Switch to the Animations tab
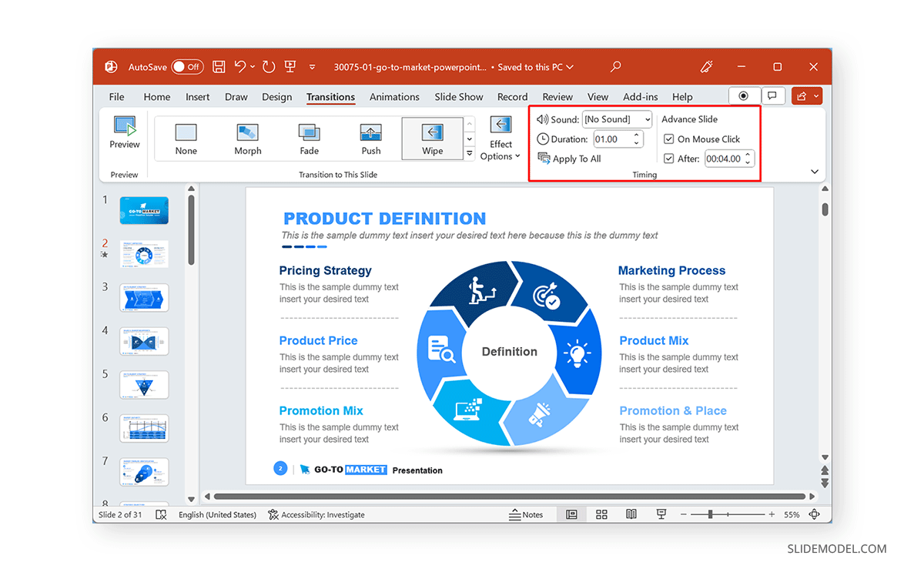The width and height of the screenshot is (924, 572). pos(394,96)
